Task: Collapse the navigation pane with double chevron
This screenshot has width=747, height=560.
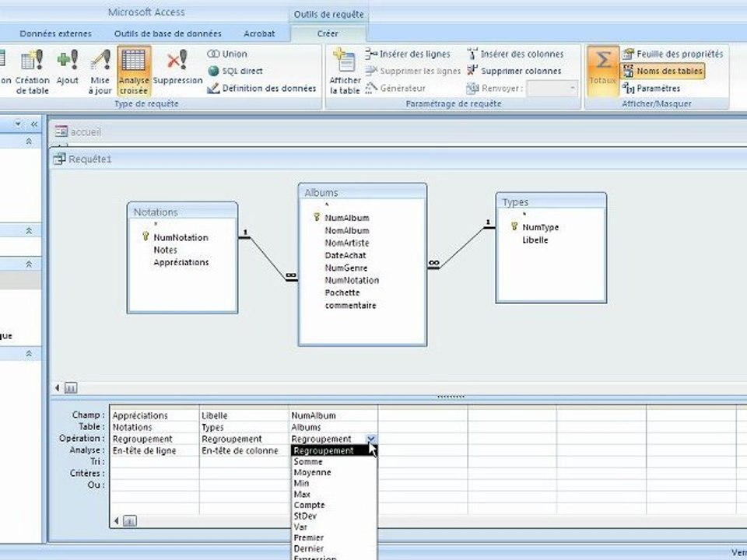Action: click(33, 124)
